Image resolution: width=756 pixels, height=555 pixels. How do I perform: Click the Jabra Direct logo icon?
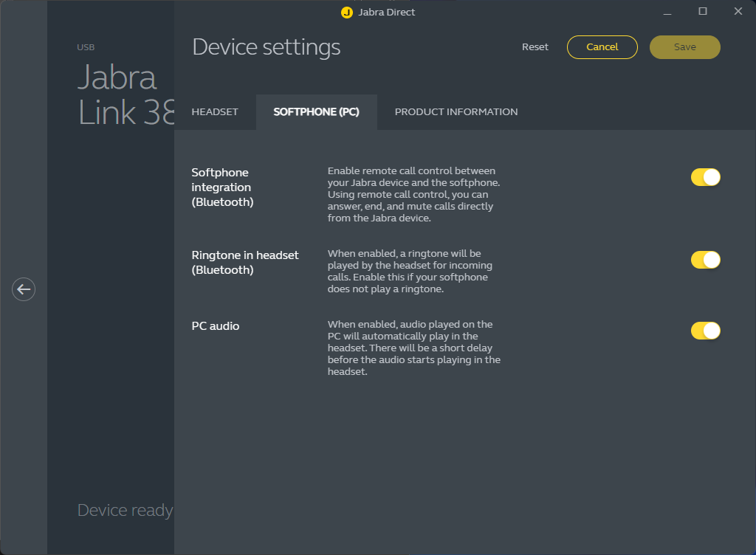[347, 13]
